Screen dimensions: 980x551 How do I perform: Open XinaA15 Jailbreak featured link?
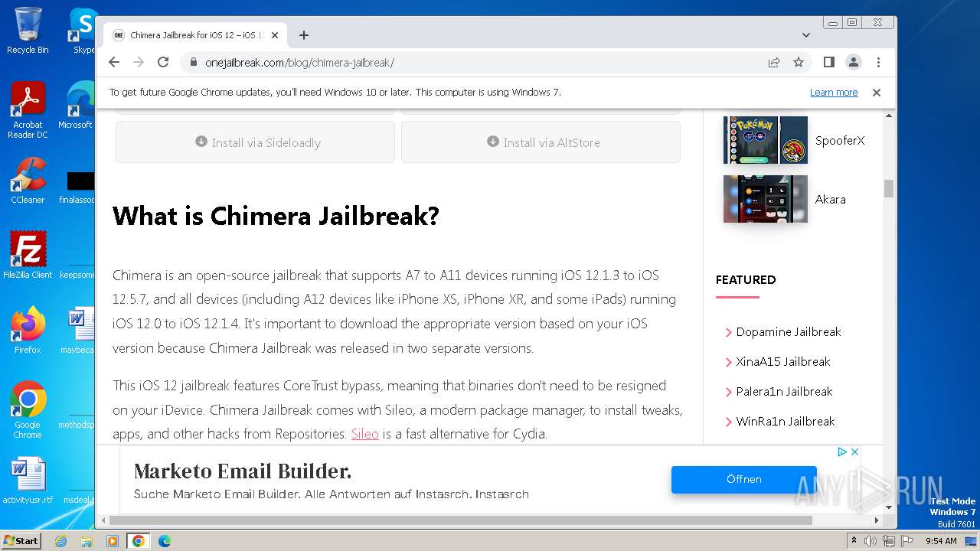[782, 362]
